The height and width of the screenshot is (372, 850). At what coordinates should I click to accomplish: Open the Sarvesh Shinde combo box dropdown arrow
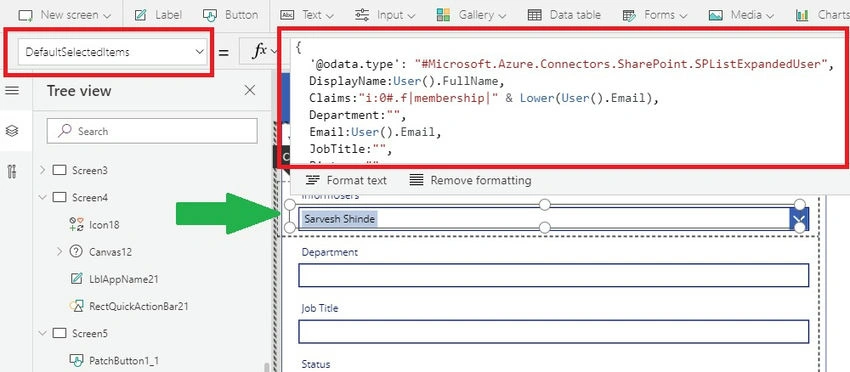tap(799, 219)
